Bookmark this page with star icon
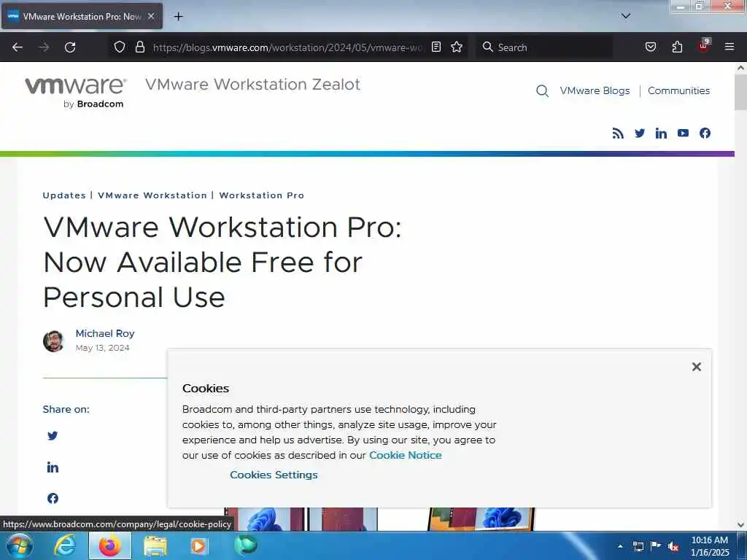Screen dimensions: 747x560 457,47
